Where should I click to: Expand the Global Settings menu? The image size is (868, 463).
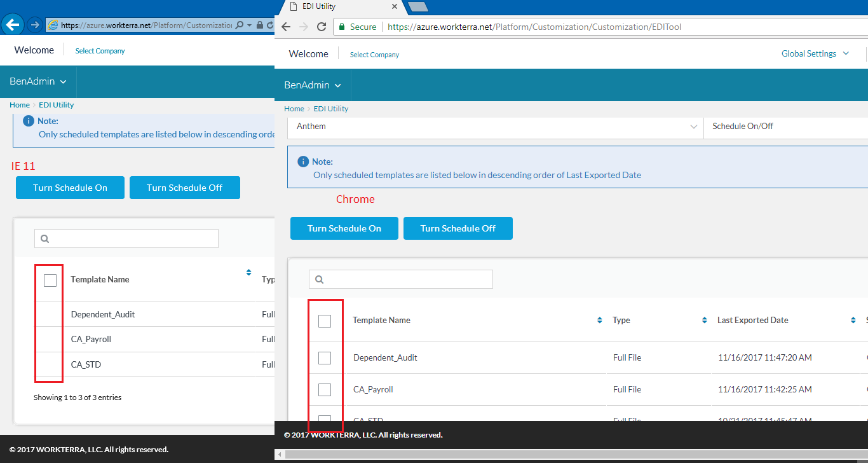(x=815, y=54)
